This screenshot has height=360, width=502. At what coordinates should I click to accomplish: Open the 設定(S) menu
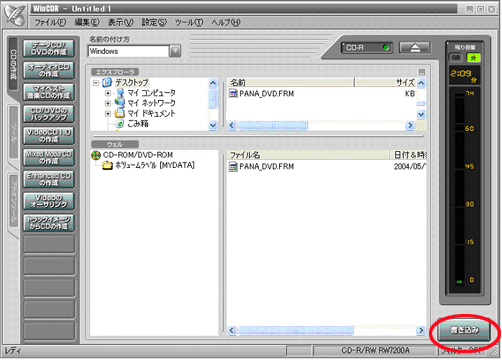pos(154,22)
